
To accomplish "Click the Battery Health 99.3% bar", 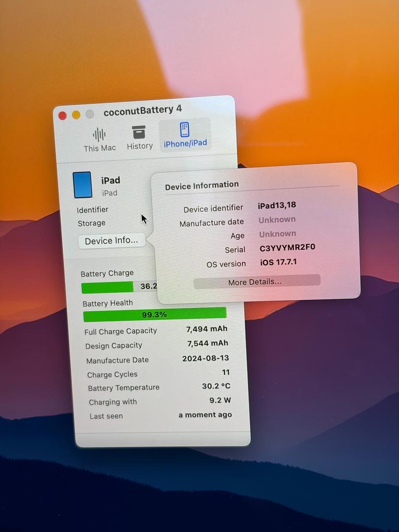I will (155, 314).
